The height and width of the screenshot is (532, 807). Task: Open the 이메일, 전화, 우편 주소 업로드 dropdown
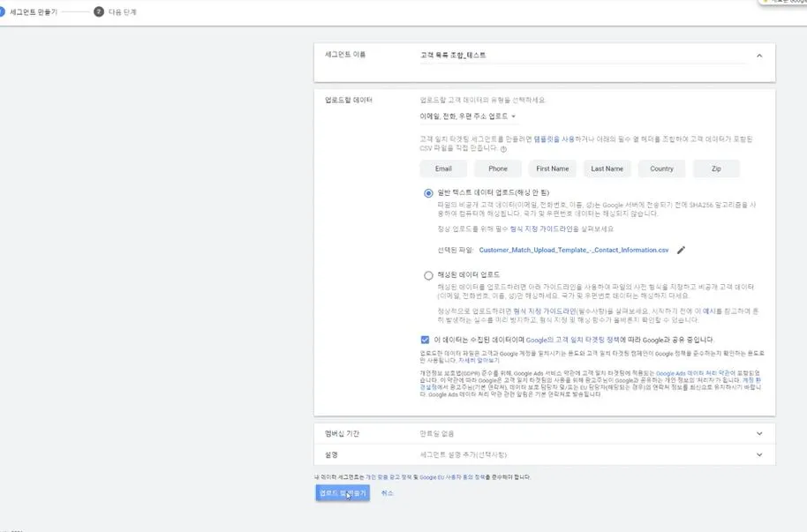click(x=467, y=115)
